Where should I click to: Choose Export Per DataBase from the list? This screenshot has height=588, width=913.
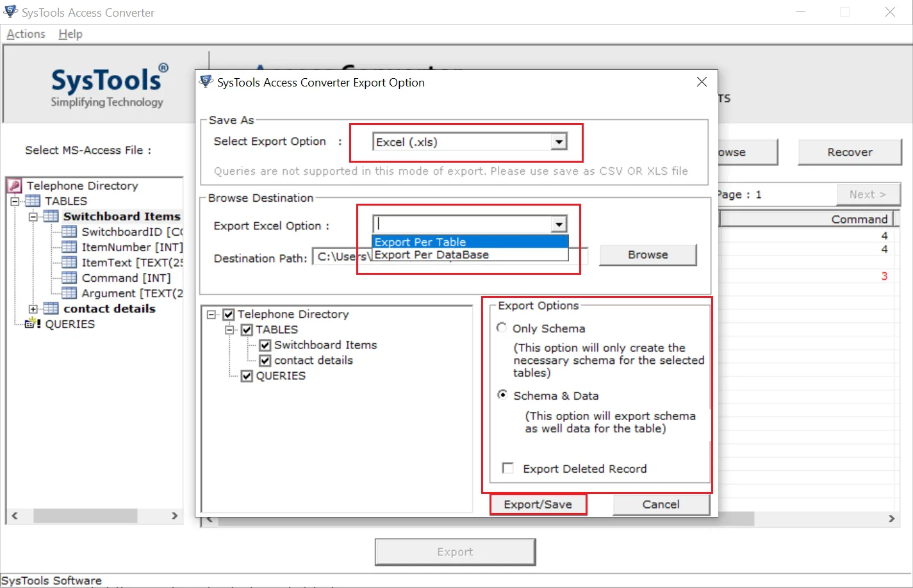(x=470, y=254)
